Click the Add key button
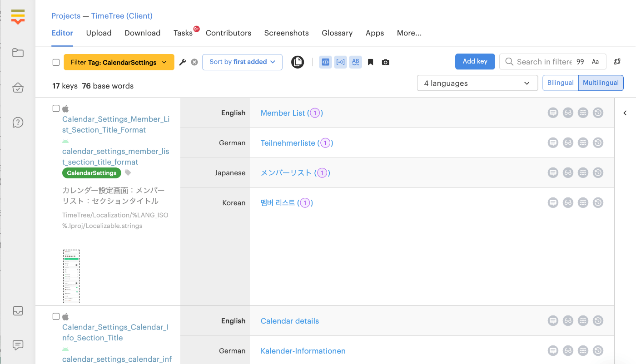Screen dimensions: 636x364 coord(475,61)
